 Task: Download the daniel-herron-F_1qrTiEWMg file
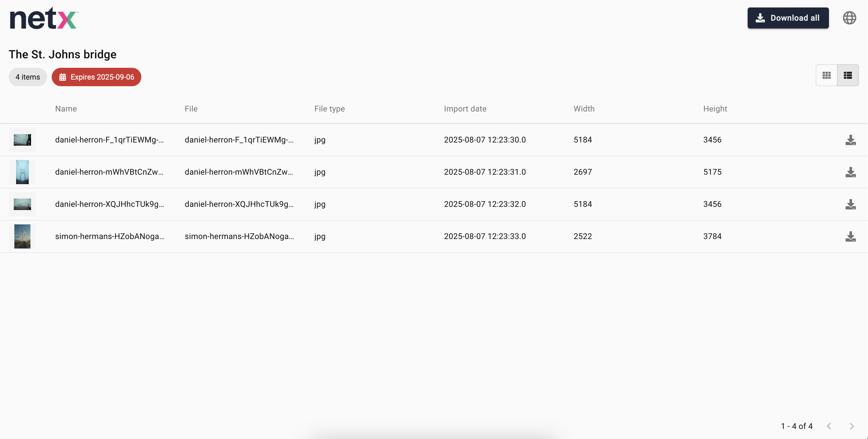850,140
